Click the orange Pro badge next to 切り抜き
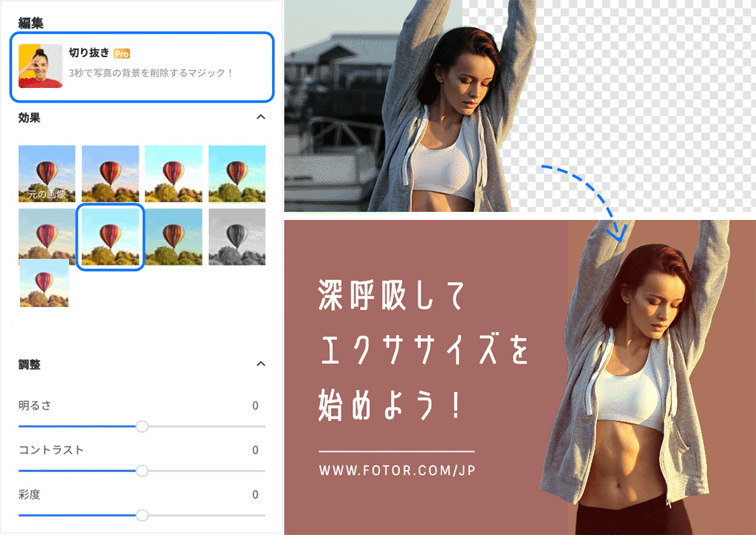The image size is (756, 535). point(123,54)
